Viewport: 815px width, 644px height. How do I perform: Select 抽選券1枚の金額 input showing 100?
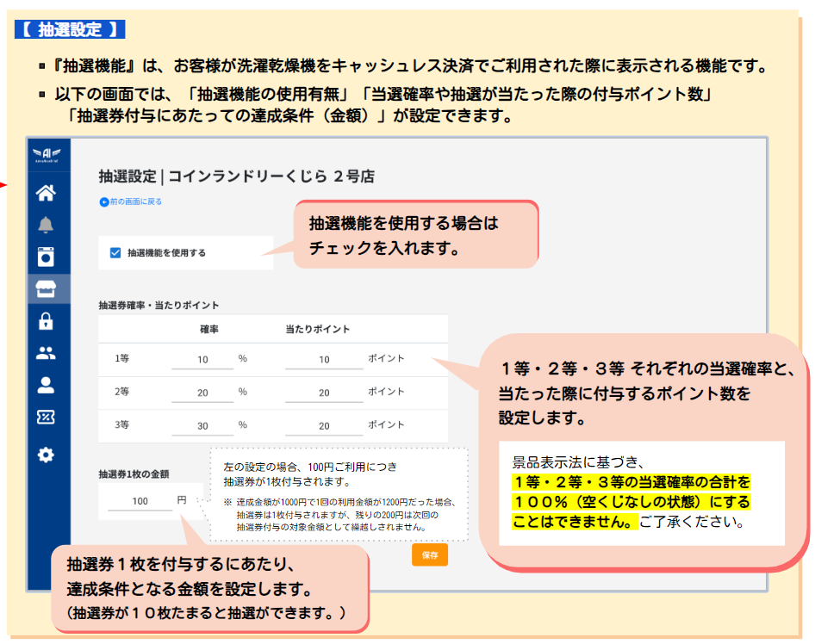pyautogui.click(x=140, y=501)
